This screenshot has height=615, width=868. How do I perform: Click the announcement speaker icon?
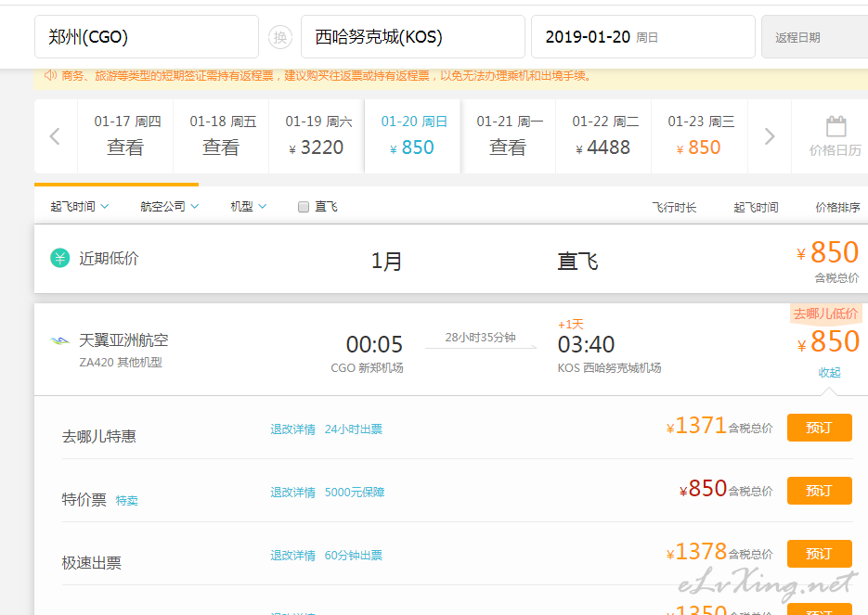(50, 75)
